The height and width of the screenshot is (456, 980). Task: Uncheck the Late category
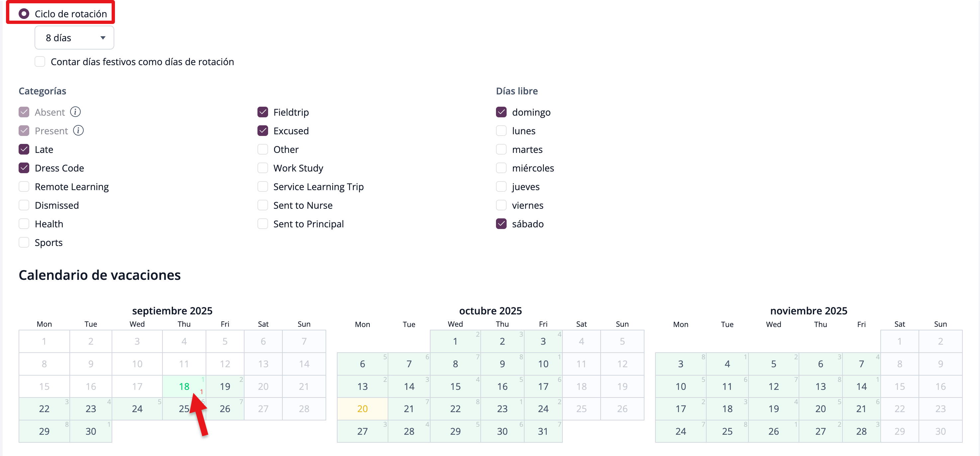point(24,149)
